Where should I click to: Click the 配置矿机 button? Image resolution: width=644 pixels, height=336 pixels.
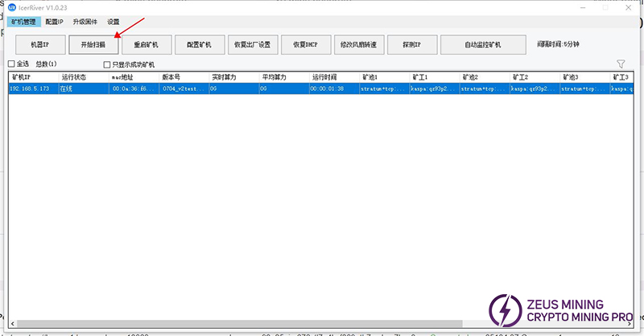(199, 45)
